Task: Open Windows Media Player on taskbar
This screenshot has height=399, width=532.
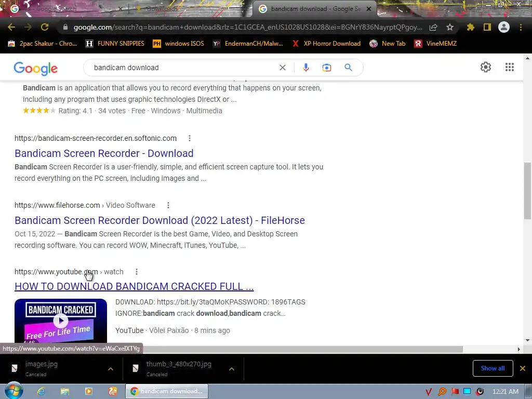Action: (88, 391)
